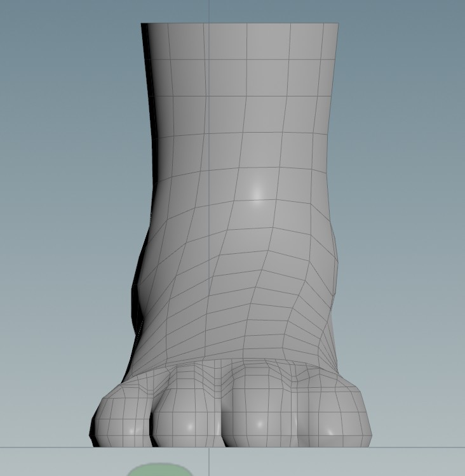Click empty viewport background right of the leg
Image resolution: width=465 pixels, height=476 pixels.
tap(407, 190)
